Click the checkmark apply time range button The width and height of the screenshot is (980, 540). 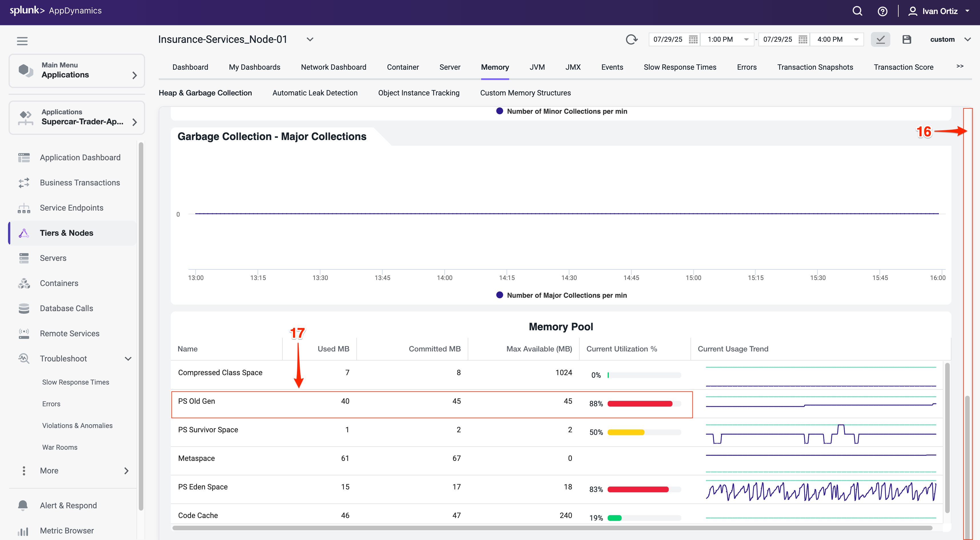(880, 39)
